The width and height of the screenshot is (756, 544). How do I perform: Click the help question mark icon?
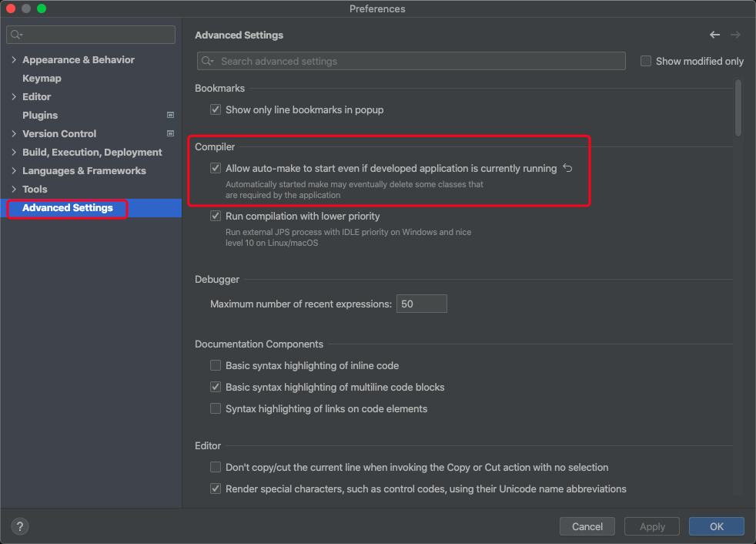20,526
